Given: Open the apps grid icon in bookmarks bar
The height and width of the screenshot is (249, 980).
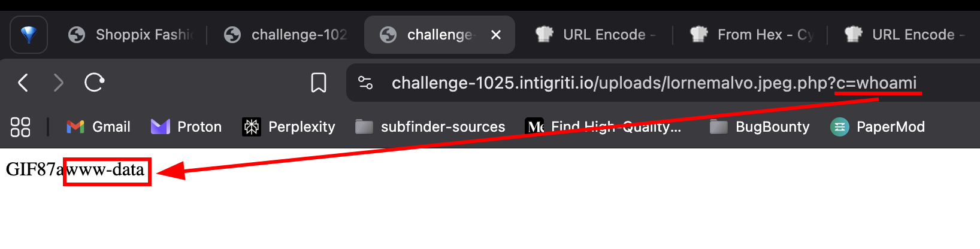Looking at the screenshot, I should coord(20,127).
